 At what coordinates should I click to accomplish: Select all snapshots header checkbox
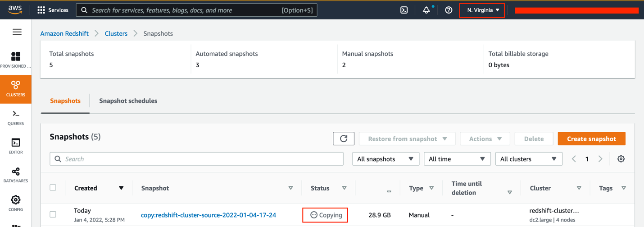[53, 188]
